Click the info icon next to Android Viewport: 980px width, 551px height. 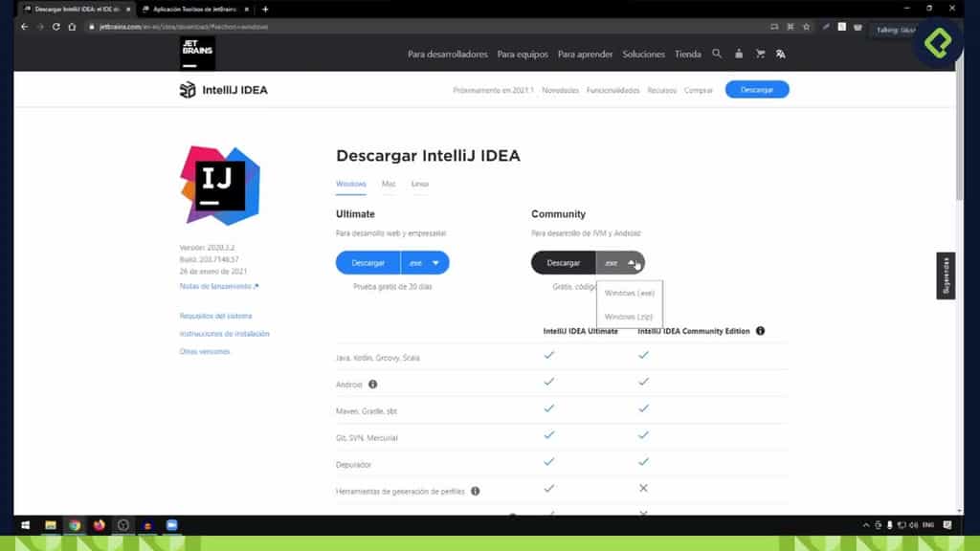click(x=372, y=385)
